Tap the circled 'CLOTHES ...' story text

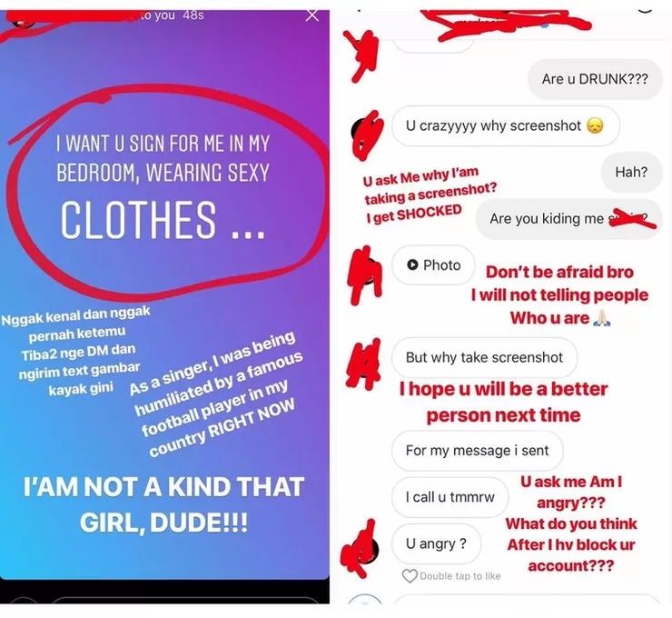click(163, 220)
